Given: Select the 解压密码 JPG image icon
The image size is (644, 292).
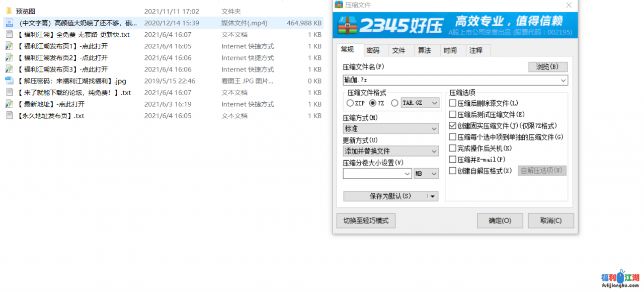Looking at the screenshot, I should tap(9, 81).
